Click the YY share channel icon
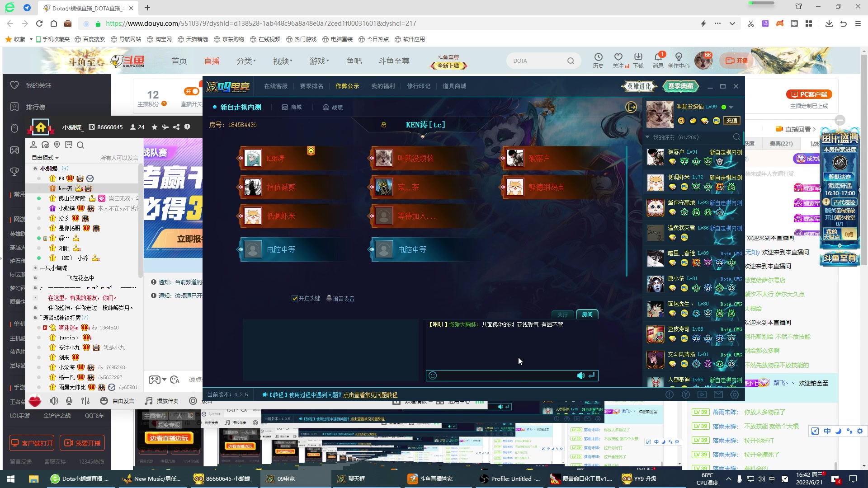 click(176, 127)
